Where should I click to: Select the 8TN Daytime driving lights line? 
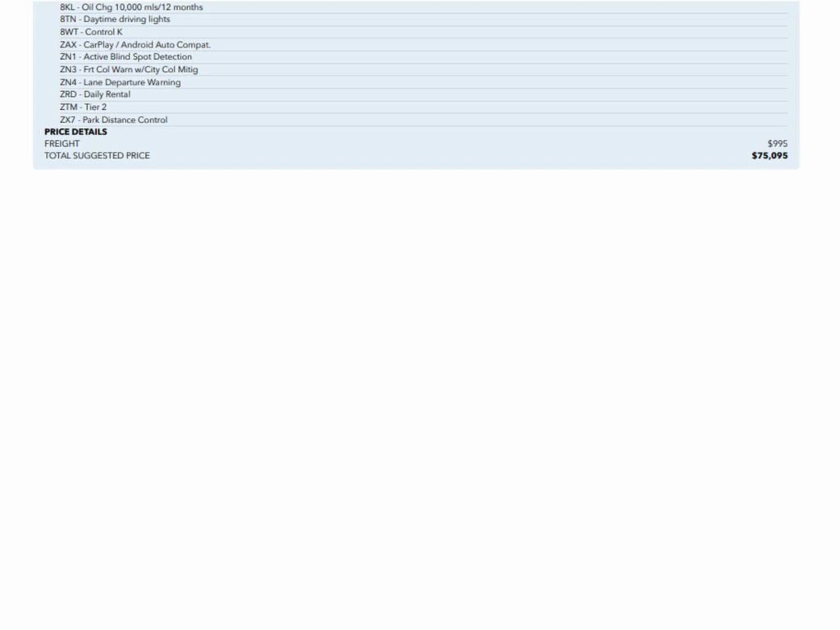[115, 20]
